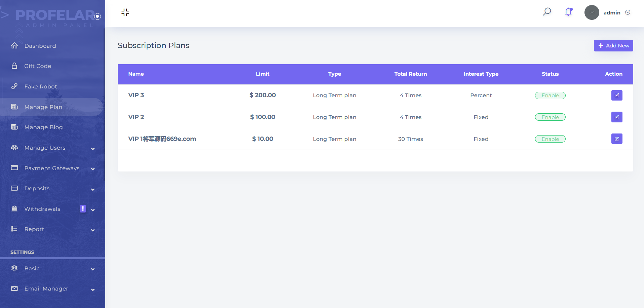Image resolution: width=644 pixels, height=308 pixels.
Task: Go to Gift Code in sidebar
Action: [x=37, y=66]
